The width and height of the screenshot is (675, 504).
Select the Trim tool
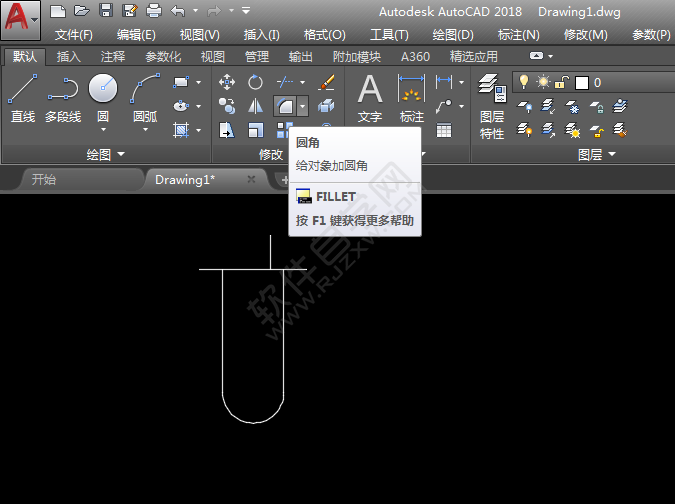click(285, 82)
